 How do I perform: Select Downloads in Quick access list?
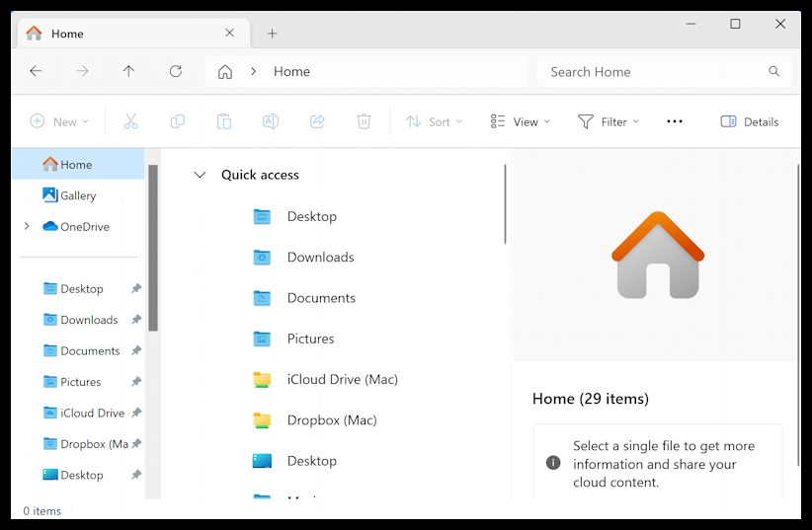303,257
